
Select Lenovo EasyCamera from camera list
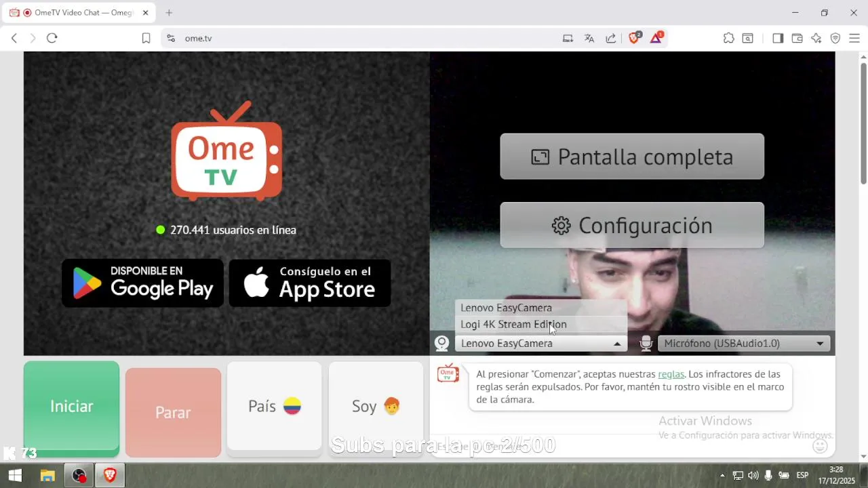[x=541, y=308]
